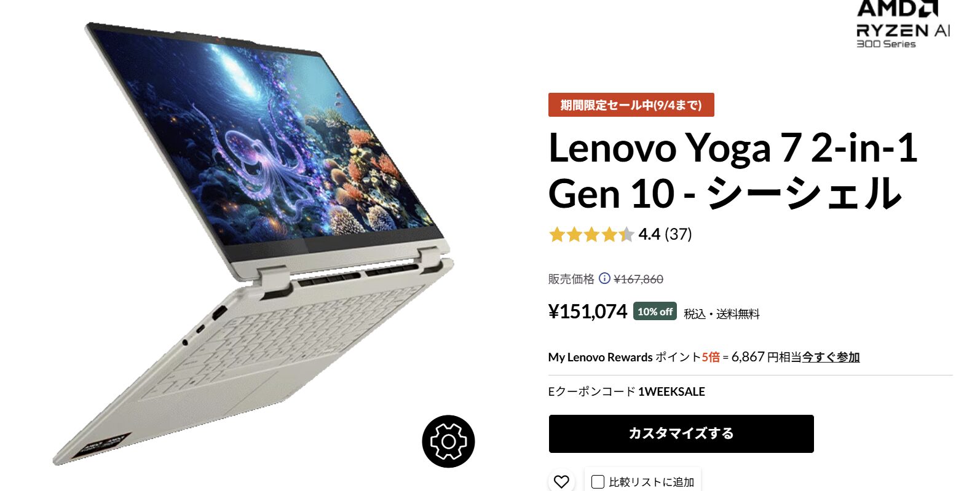Open the 今すぐ参加 link
Screen dimensions: 980x491
(831, 357)
